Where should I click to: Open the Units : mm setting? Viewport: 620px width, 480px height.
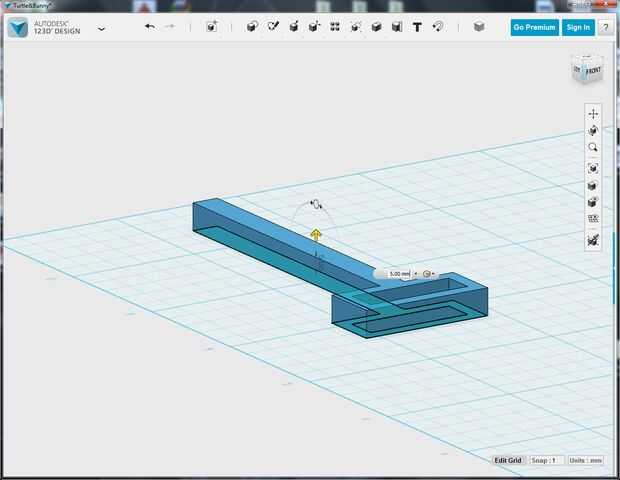[586, 460]
